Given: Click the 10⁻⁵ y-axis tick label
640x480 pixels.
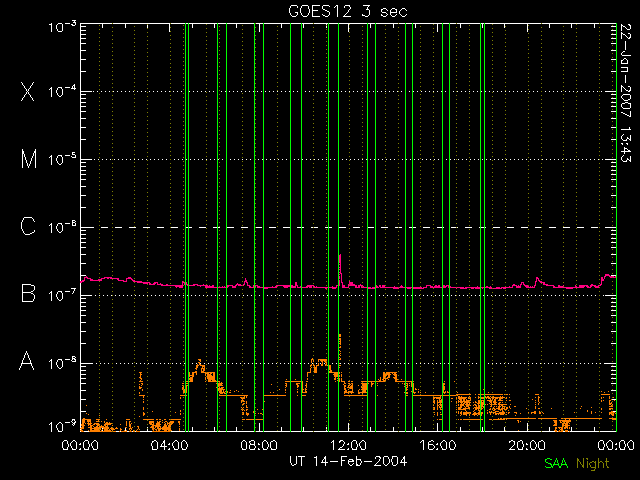Looking at the screenshot, I should point(62,160).
